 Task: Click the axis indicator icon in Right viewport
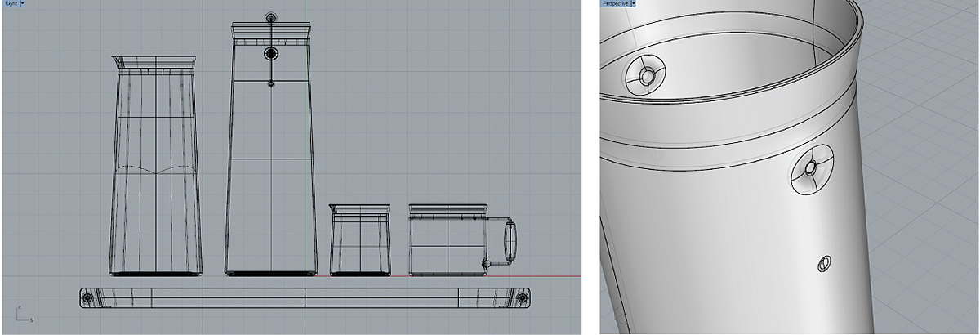(24, 312)
